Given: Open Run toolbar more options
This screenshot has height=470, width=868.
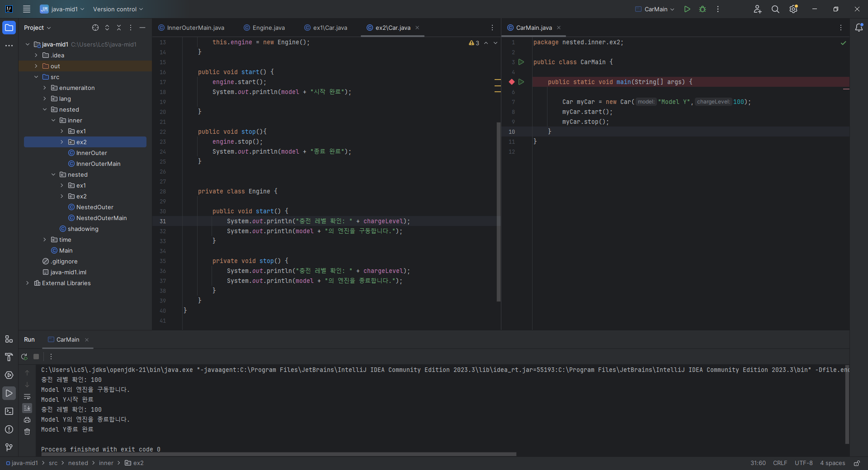Looking at the screenshot, I should (51, 357).
